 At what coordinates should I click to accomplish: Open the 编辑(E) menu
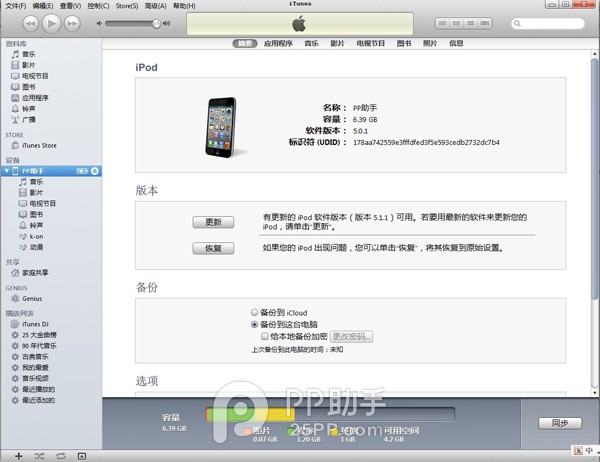tap(43, 6)
